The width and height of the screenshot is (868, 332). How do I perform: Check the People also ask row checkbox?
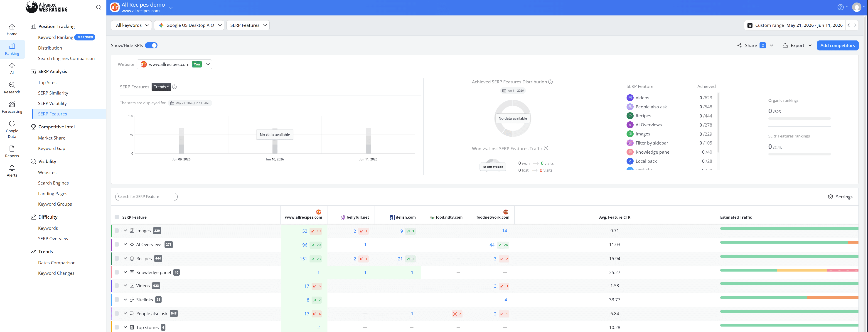pyautogui.click(x=117, y=313)
